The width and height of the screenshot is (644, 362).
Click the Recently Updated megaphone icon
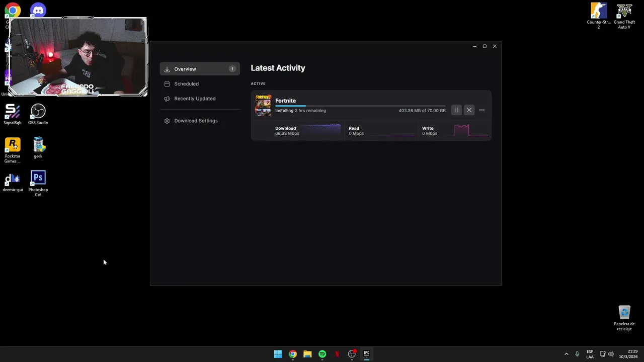point(167,99)
